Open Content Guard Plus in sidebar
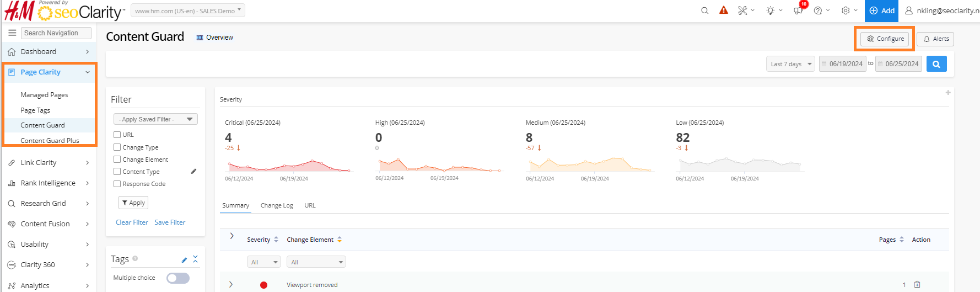The height and width of the screenshot is (292, 980). [x=50, y=141]
